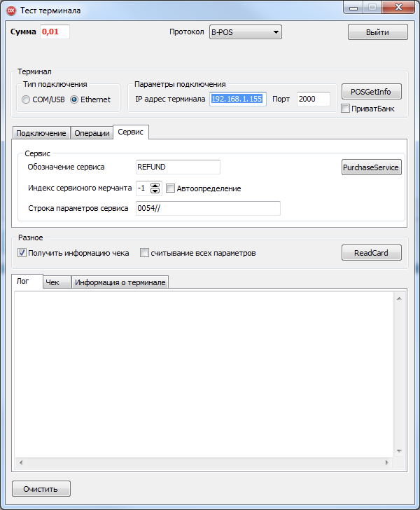Switch to the Подключение tab
This screenshot has height=510, width=420.
(41, 133)
